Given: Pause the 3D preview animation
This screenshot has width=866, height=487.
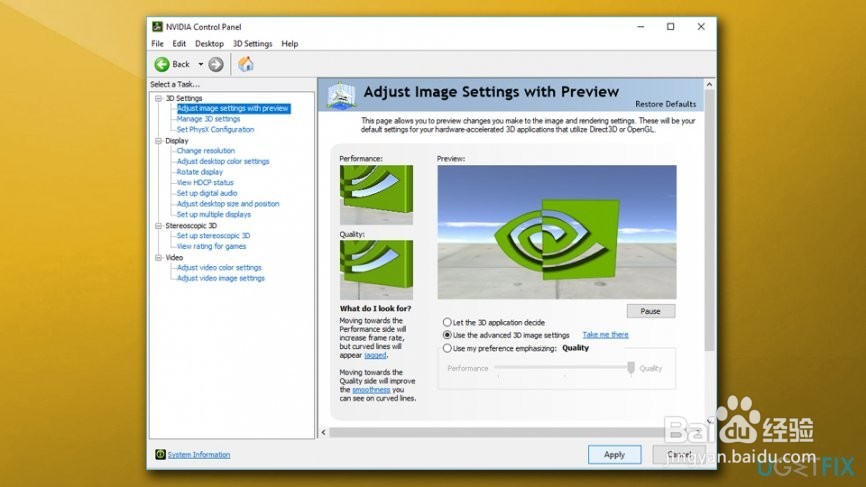Looking at the screenshot, I should (651, 311).
